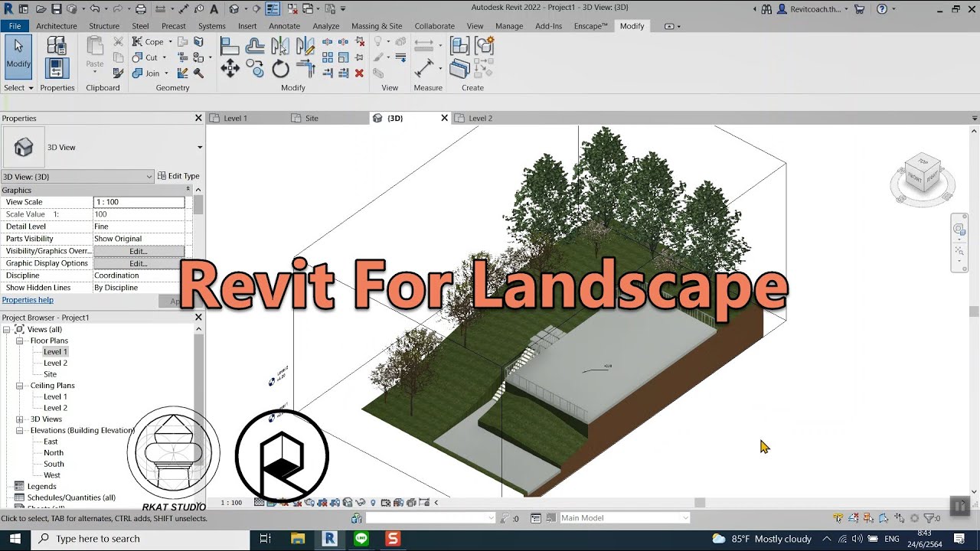Screen dimensions: 980x551
Task: Toggle Select Pinned Elements in the status bar
Action: 870,518
